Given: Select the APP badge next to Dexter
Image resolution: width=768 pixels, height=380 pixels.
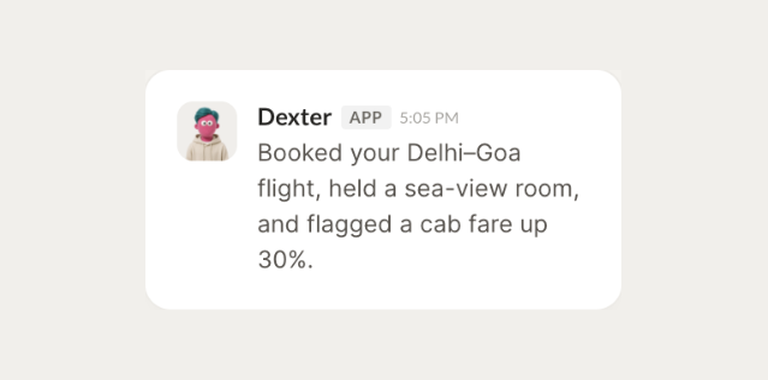Looking at the screenshot, I should point(366,118).
